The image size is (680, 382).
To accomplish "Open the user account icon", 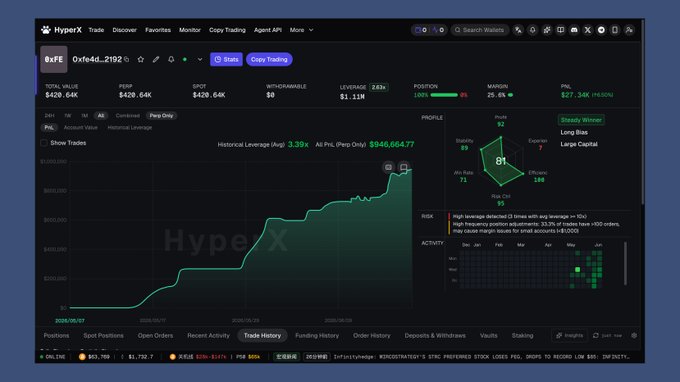I will [x=629, y=30].
